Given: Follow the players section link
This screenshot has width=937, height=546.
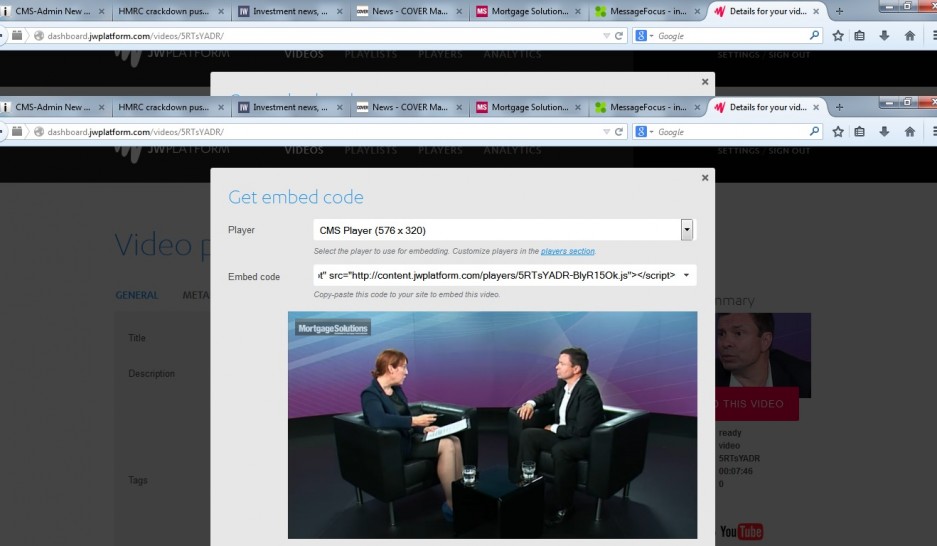Looking at the screenshot, I should pyautogui.click(x=568, y=251).
